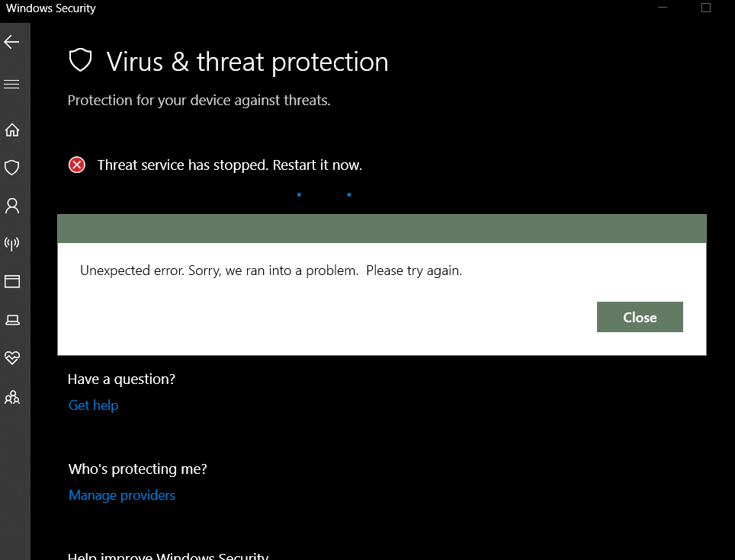Select Firewall & network protection icon
735x560 pixels.
pyautogui.click(x=12, y=244)
